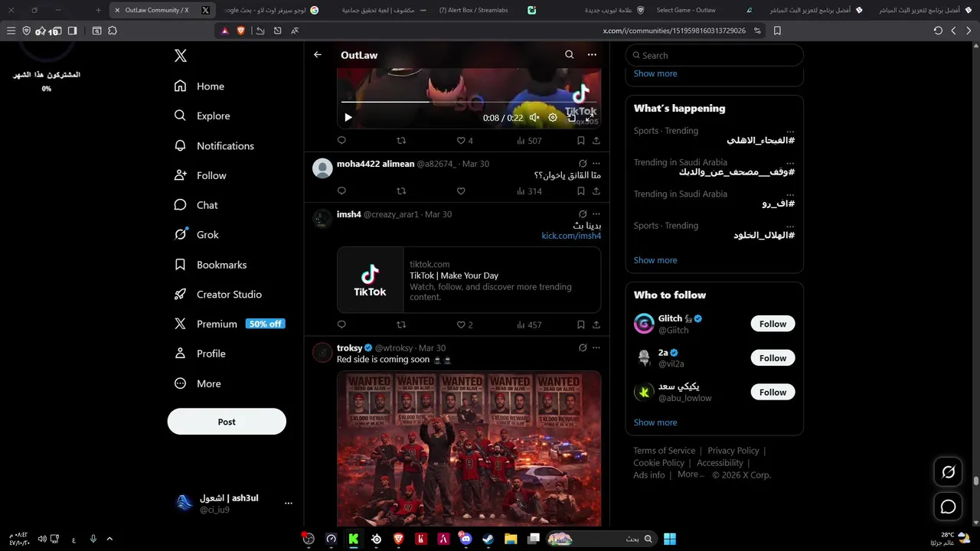Follow the 2a account
Screen dimensions: 980x551
click(x=773, y=357)
